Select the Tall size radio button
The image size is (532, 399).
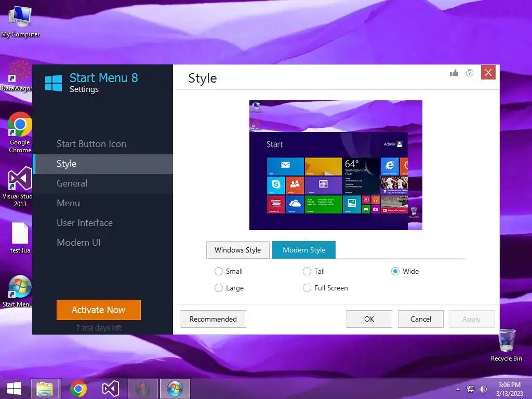pyautogui.click(x=307, y=271)
